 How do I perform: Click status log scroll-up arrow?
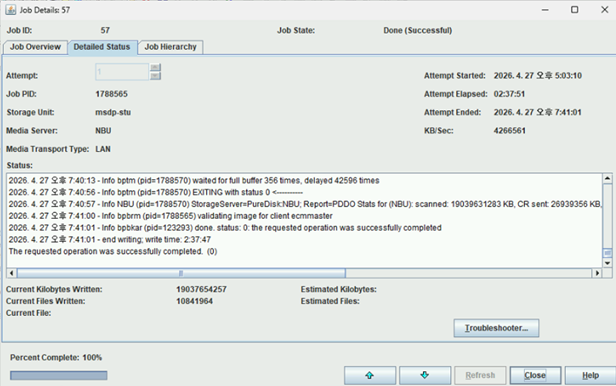click(x=607, y=179)
